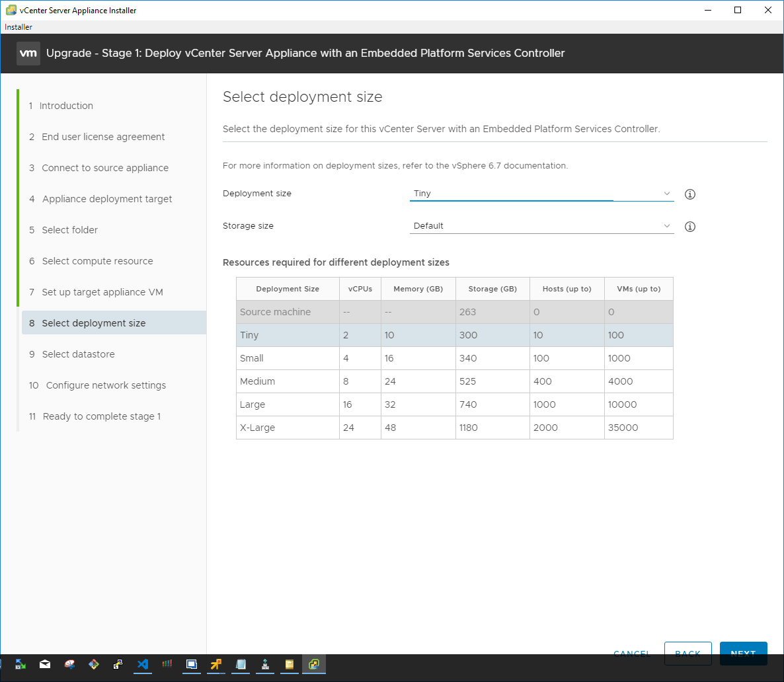Click the BACK button

687,652
